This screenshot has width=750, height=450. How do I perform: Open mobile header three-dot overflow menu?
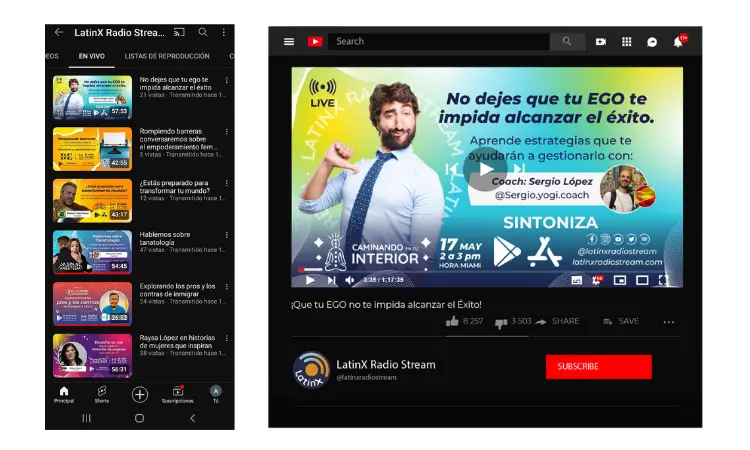[224, 32]
